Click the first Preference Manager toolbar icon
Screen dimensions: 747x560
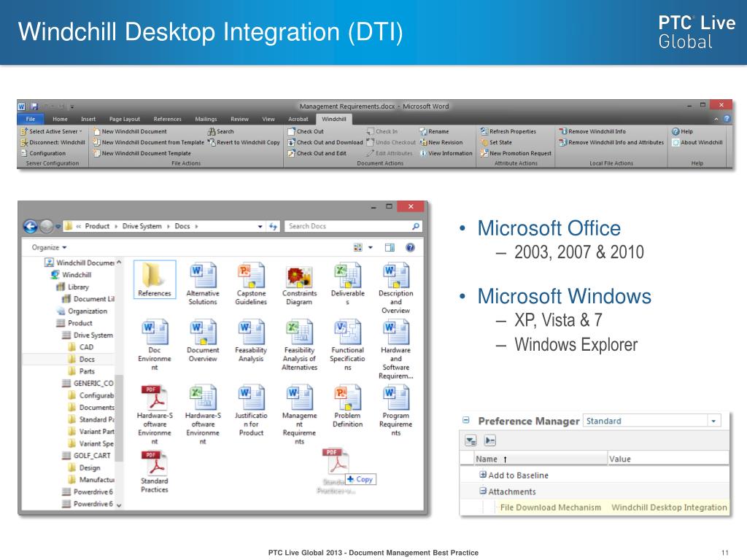click(x=471, y=441)
